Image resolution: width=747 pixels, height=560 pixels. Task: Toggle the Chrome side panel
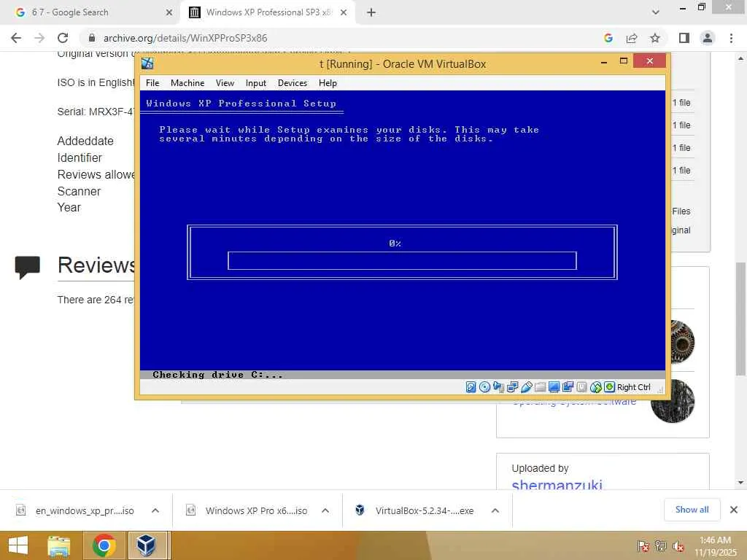684,38
